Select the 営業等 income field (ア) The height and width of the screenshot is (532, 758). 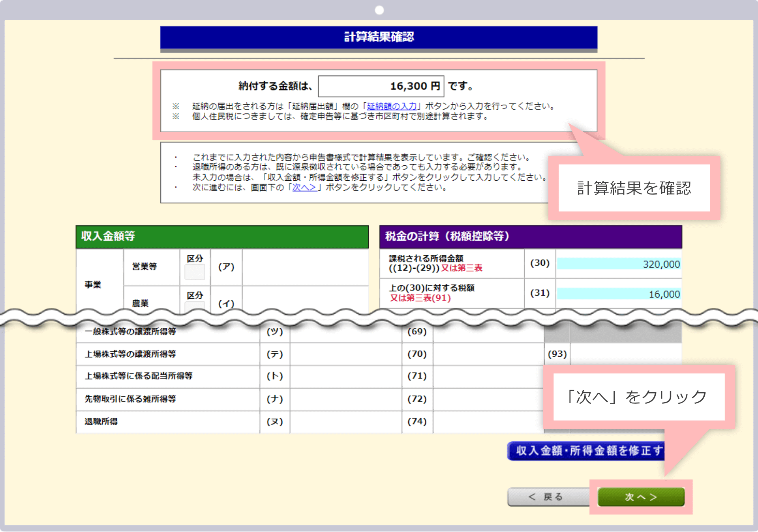point(304,266)
